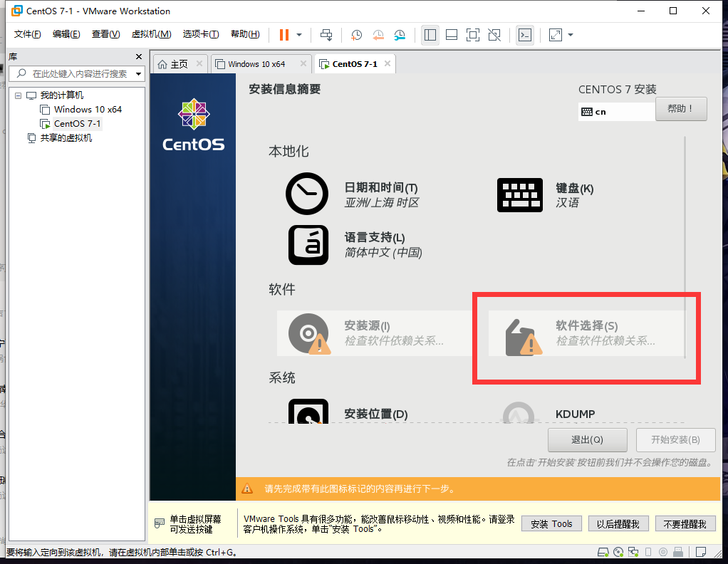Screen dimensions: 728x564
Task: Open 安装源(I) disc icon
Action: pyautogui.click(x=309, y=334)
